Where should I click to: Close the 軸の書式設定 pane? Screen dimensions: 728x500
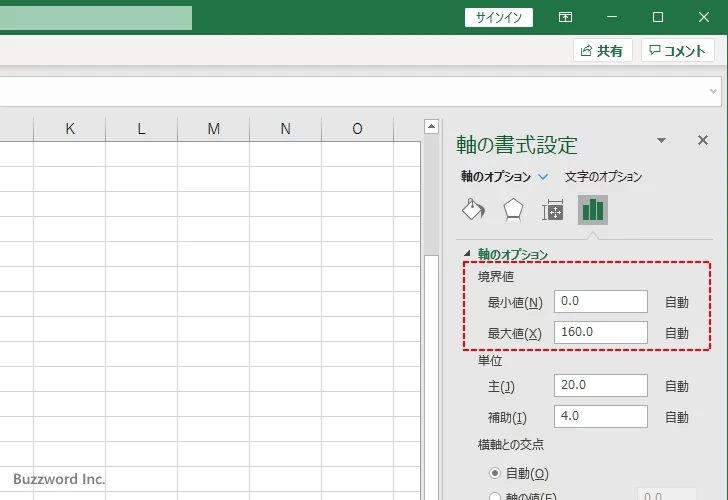702,141
